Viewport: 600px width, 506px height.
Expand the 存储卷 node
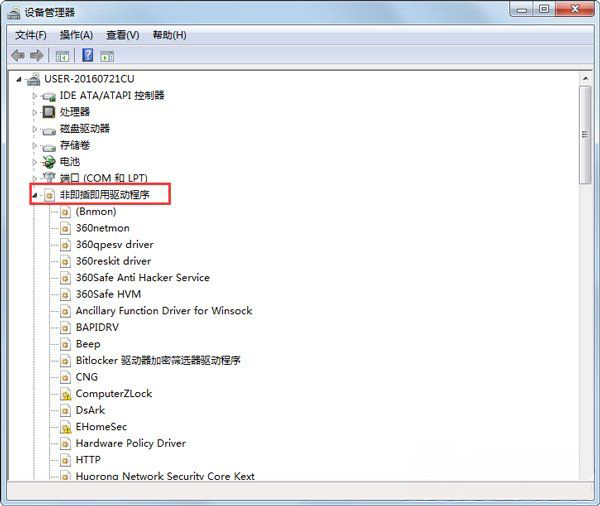click(x=34, y=145)
